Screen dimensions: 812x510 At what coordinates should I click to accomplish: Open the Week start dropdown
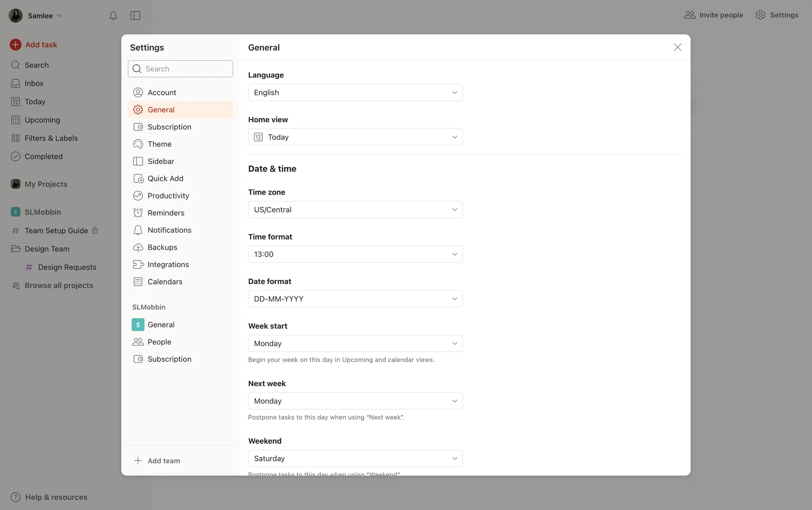click(355, 344)
